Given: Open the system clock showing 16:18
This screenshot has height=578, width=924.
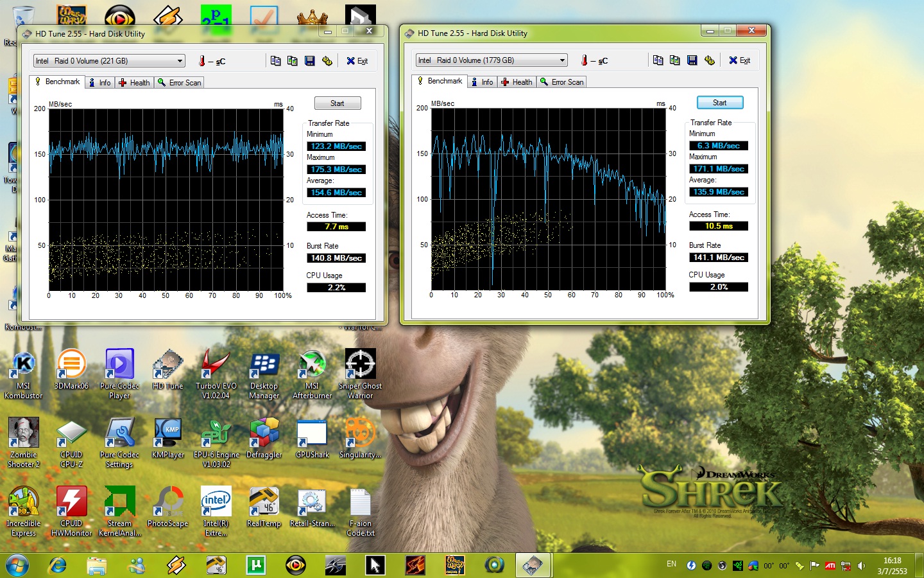Looking at the screenshot, I should coord(892,566).
